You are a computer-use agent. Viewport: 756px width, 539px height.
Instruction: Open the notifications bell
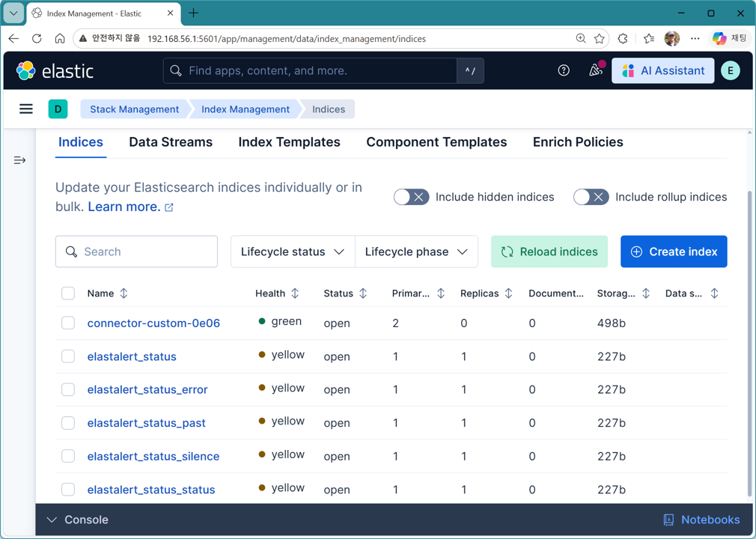[594, 70]
